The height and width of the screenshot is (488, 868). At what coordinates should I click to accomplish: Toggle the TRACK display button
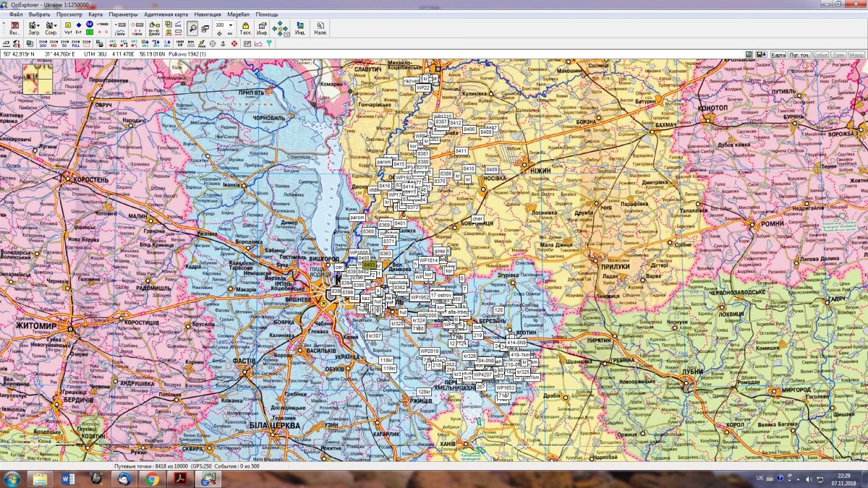(103, 25)
